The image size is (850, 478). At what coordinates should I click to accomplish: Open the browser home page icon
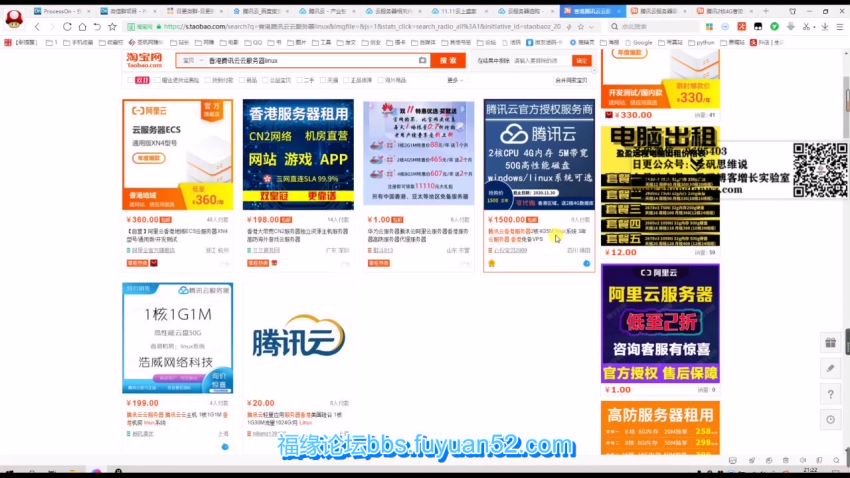coord(82,27)
